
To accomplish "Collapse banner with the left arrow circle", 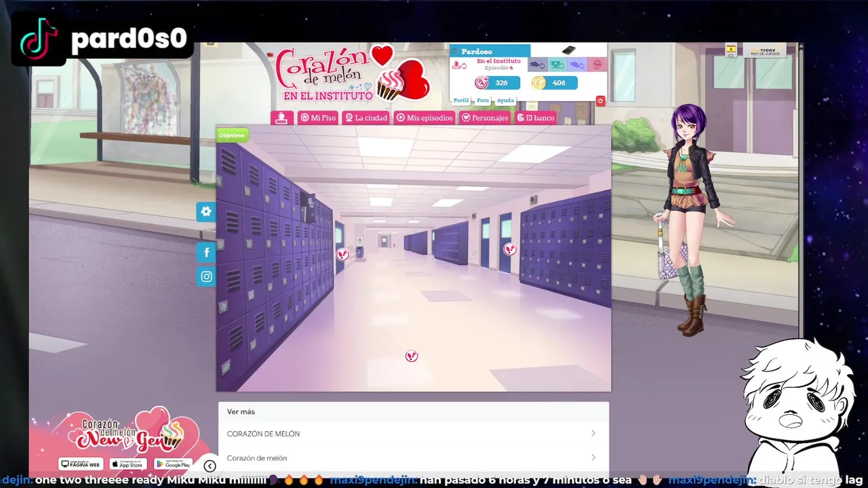I will tap(210, 466).
